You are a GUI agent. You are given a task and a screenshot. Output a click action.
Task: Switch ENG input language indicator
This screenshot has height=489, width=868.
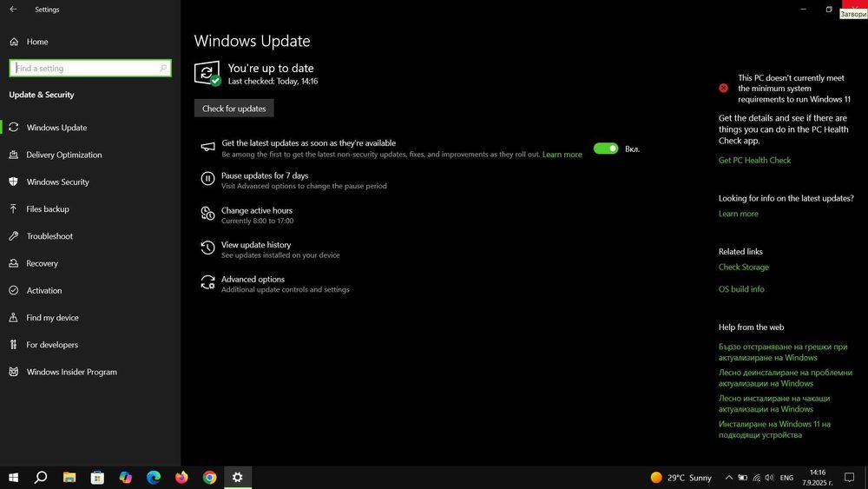786,478
